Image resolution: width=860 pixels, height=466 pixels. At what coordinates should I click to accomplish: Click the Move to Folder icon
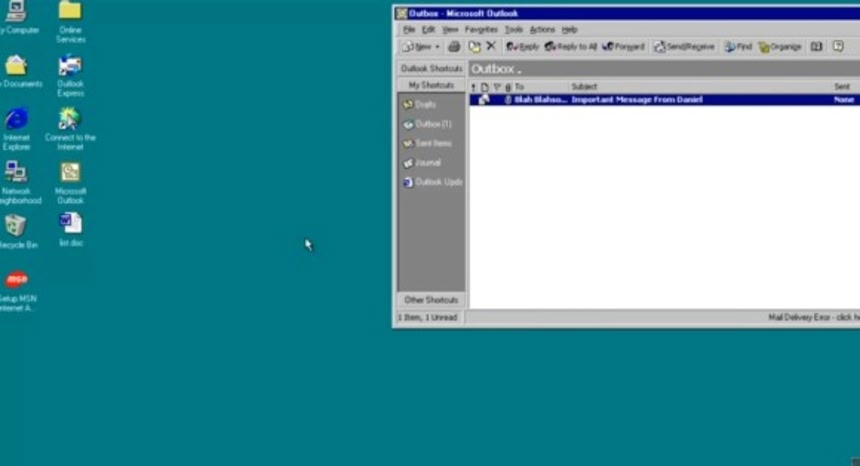coord(474,47)
